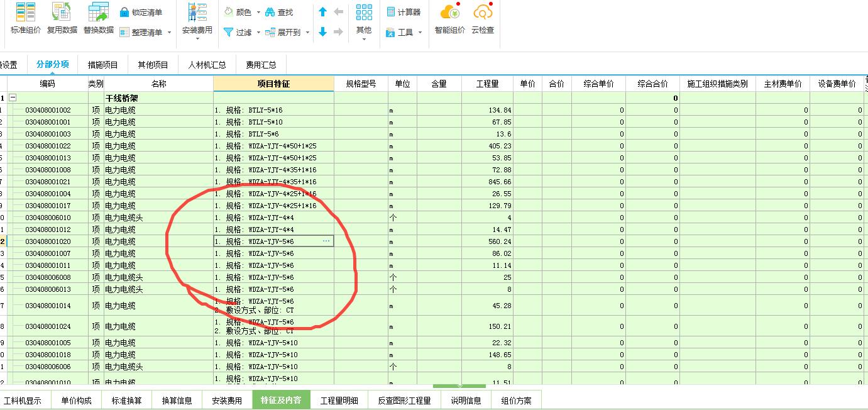The width and height of the screenshot is (868, 410).
Task: Open the 换算信息 bottom tab
Action: (x=177, y=401)
